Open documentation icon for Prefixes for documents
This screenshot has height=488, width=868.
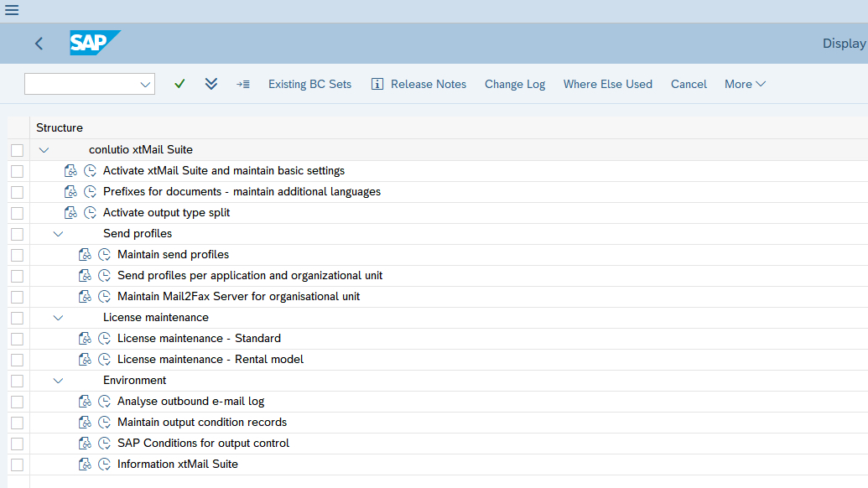pyautogui.click(x=70, y=191)
